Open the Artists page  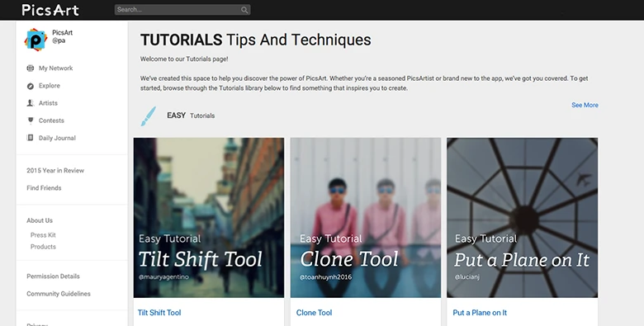click(48, 103)
